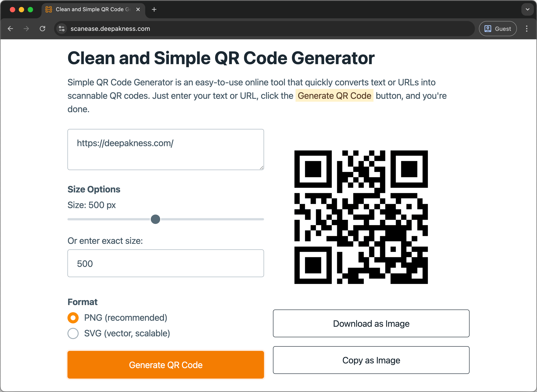Click the generated QR code image
The width and height of the screenshot is (537, 392).
pos(361,217)
